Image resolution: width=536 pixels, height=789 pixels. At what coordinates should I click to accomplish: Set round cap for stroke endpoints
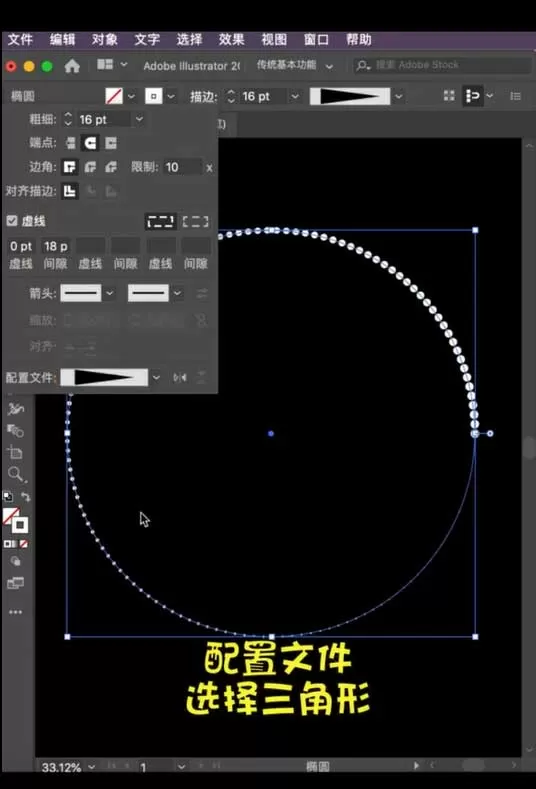[90, 143]
